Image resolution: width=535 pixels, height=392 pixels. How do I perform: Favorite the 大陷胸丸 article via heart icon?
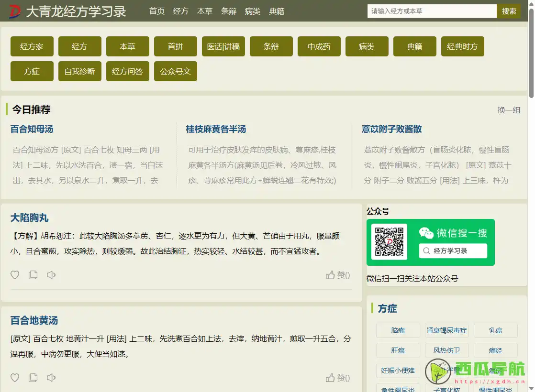(x=15, y=275)
